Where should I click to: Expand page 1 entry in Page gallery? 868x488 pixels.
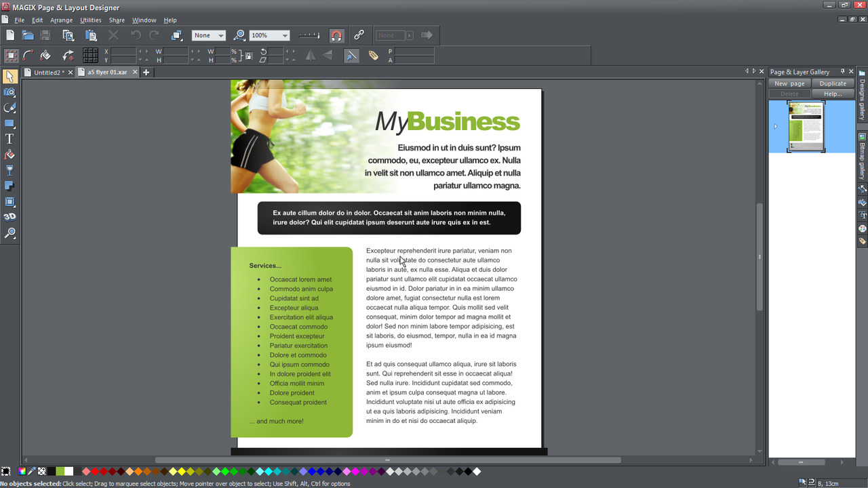[x=775, y=126]
